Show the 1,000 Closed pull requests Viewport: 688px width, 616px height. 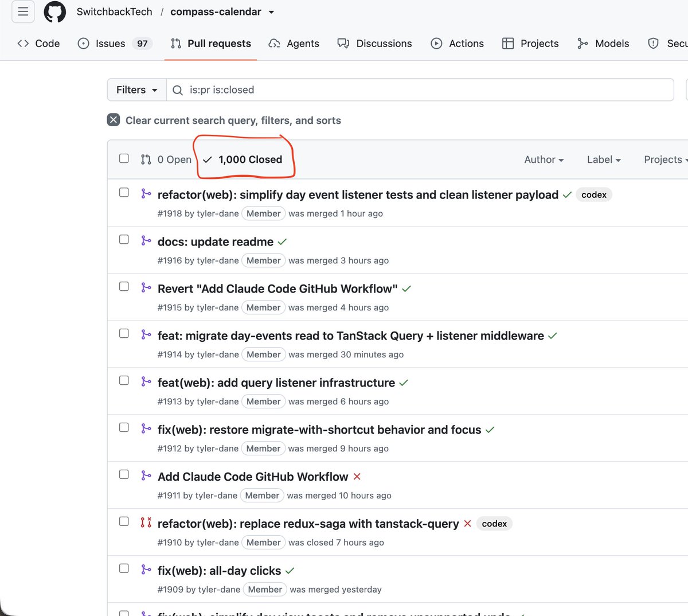pyautogui.click(x=243, y=159)
